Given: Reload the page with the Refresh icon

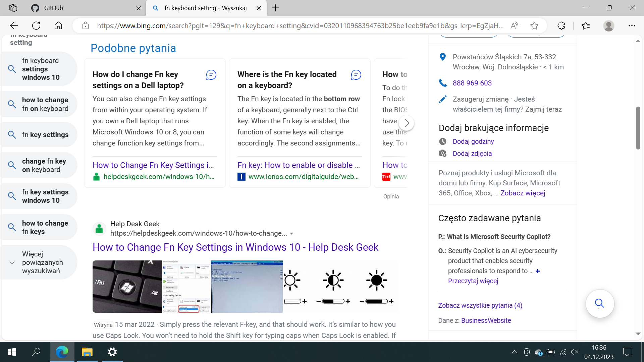Looking at the screenshot, I should pyautogui.click(x=36, y=26).
